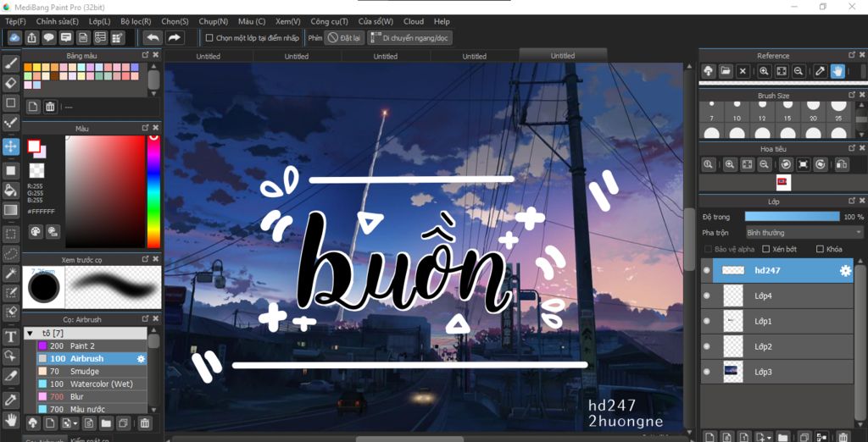Select the Bucket fill tool

point(11,191)
